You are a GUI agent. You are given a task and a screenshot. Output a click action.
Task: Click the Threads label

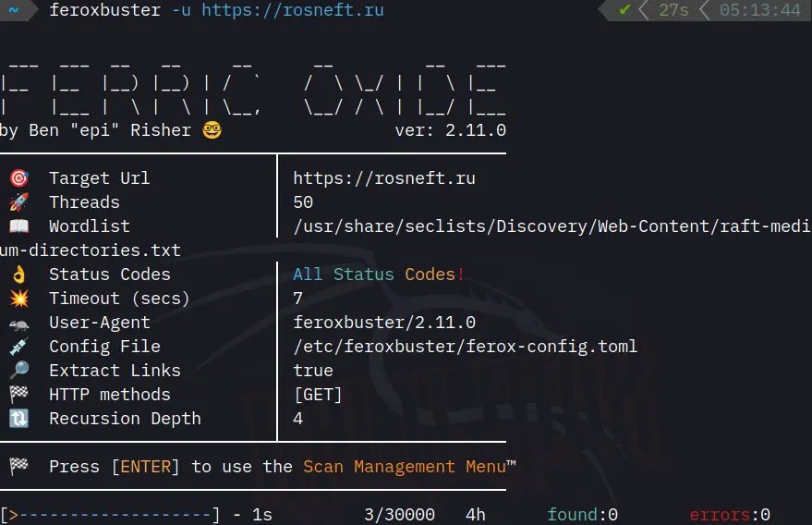(84, 202)
